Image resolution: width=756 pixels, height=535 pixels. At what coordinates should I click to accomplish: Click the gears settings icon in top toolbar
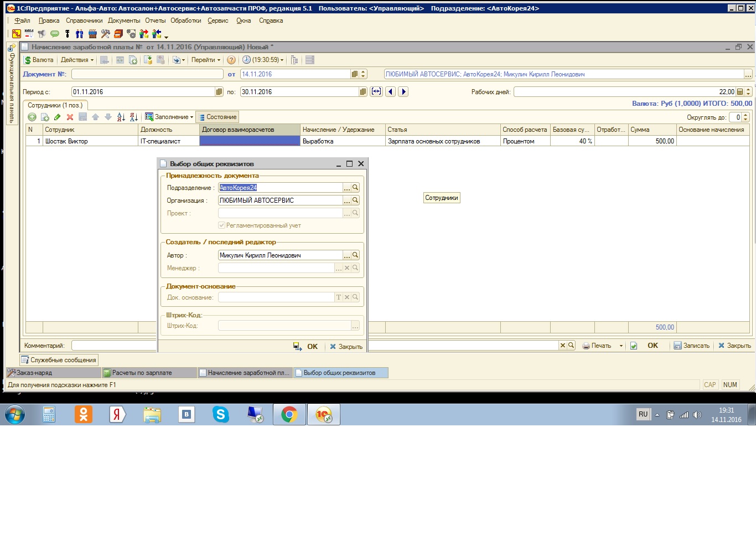pyautogui.click(x=131, y=34)
